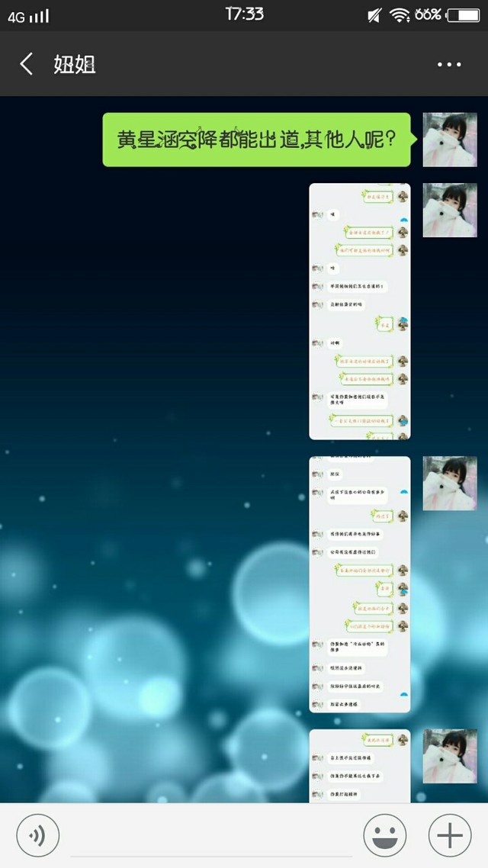This screenshot has width=488, height=868.
Task: Switch to voice input mode
Action: point(37,836)
